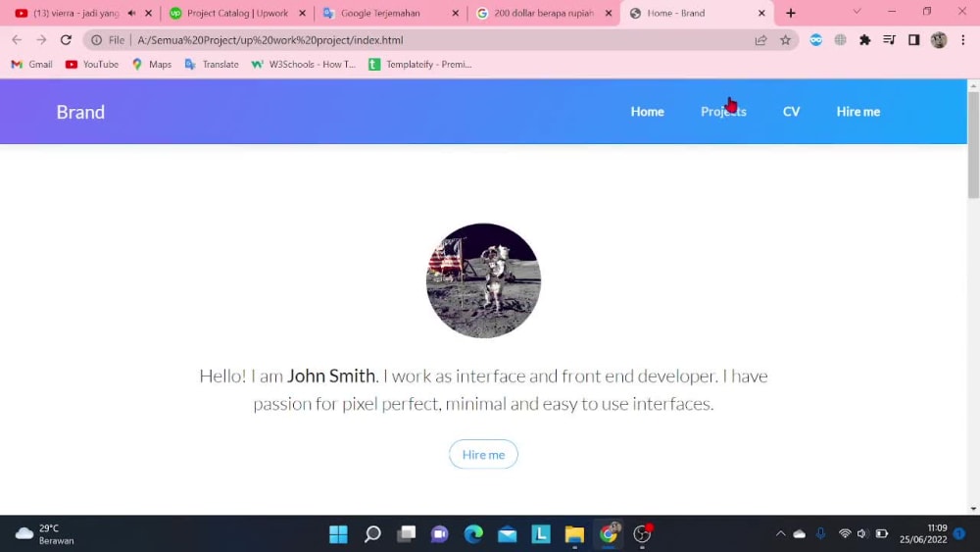Open Chrome profile avatar
980x552 pixels.
[x=939, y=40]
